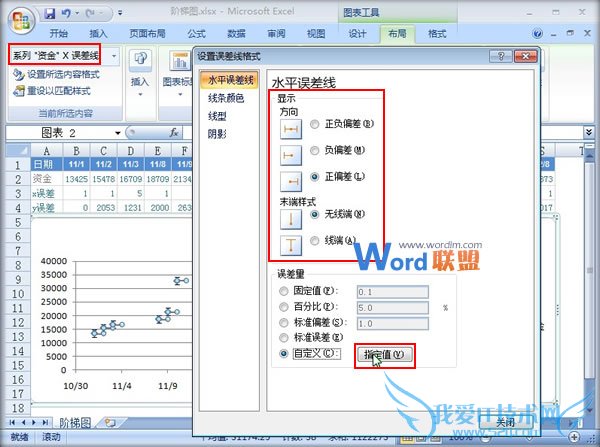The height and width of the screenshot is (447, 600).
Task: Click the dialog help question button
Action: pyautogui.click(x=501, y=56)
